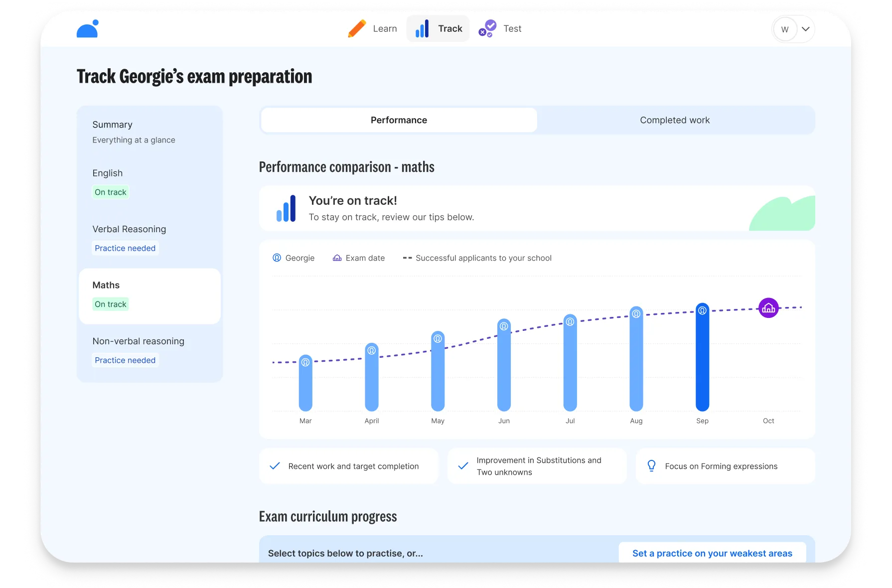Expand the profile dropdown chevron
This screenshot has height=588, width=892.
(x=805, y=29)
